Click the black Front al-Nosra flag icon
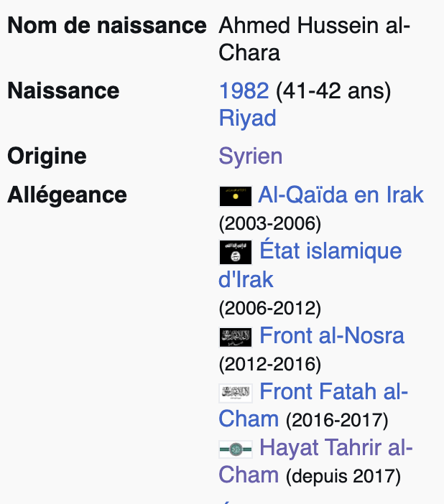444x504 pixels. coord(236,337)
